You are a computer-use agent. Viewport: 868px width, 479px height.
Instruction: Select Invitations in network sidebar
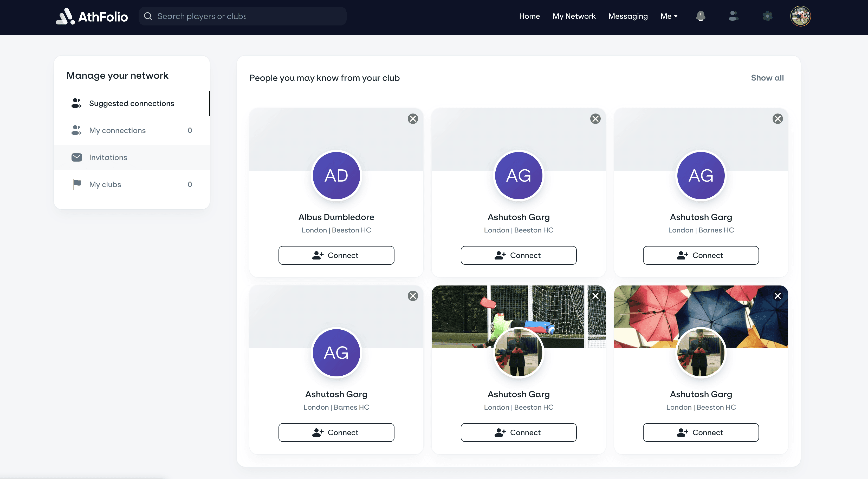(x=108, y=157)
